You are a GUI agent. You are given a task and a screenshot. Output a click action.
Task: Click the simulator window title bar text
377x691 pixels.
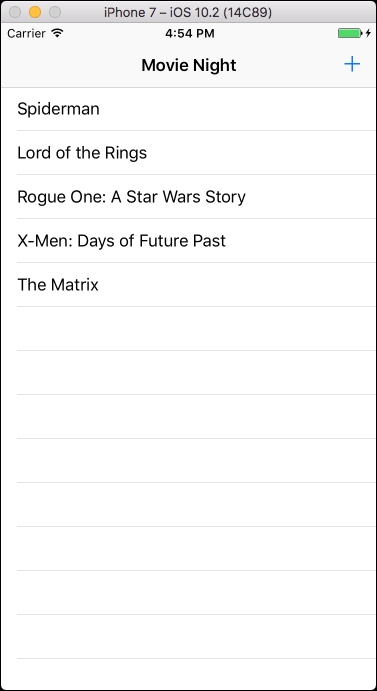tap(188, 12)
